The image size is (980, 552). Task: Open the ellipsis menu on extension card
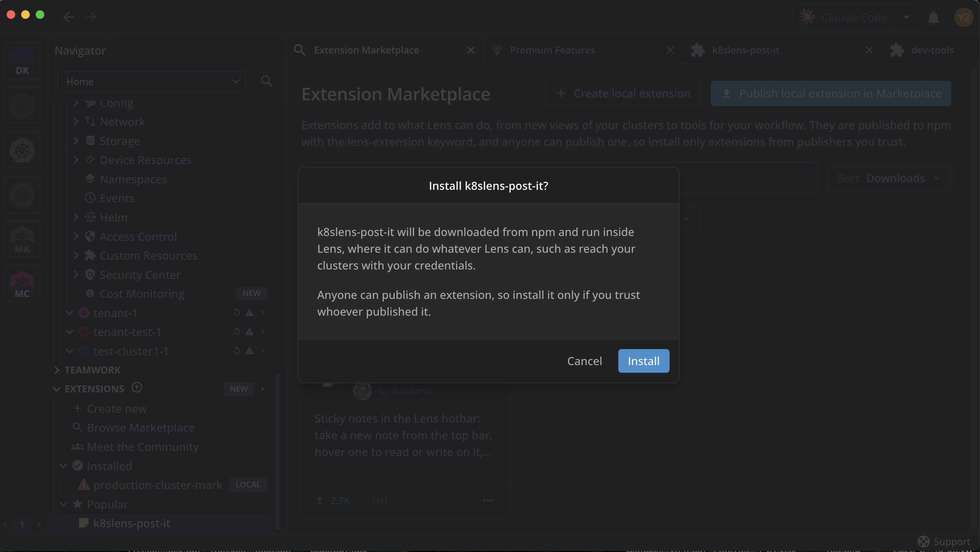(488, 500)
